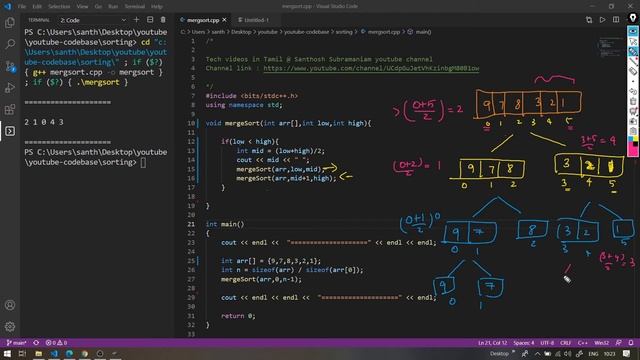Screen dimensions: 640x360
Task: Select the TERMINAL panel label
Action: [x=39, y=20]
